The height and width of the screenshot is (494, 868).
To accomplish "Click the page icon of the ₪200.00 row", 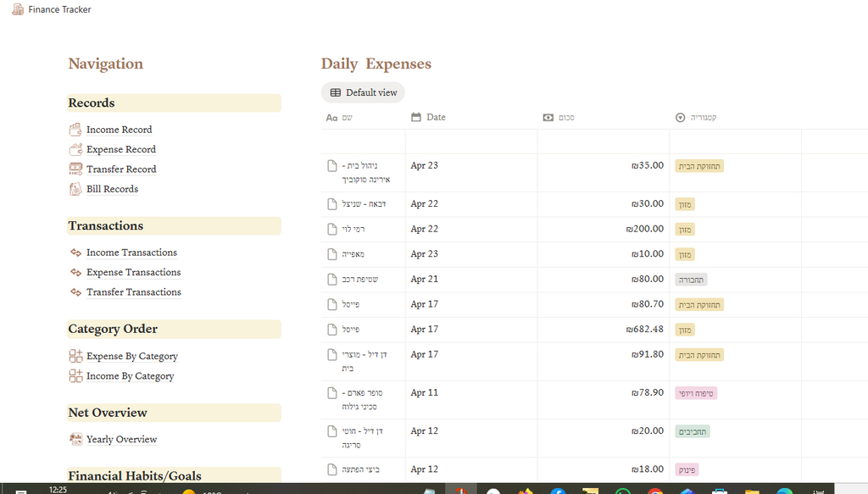I will 332,229.
